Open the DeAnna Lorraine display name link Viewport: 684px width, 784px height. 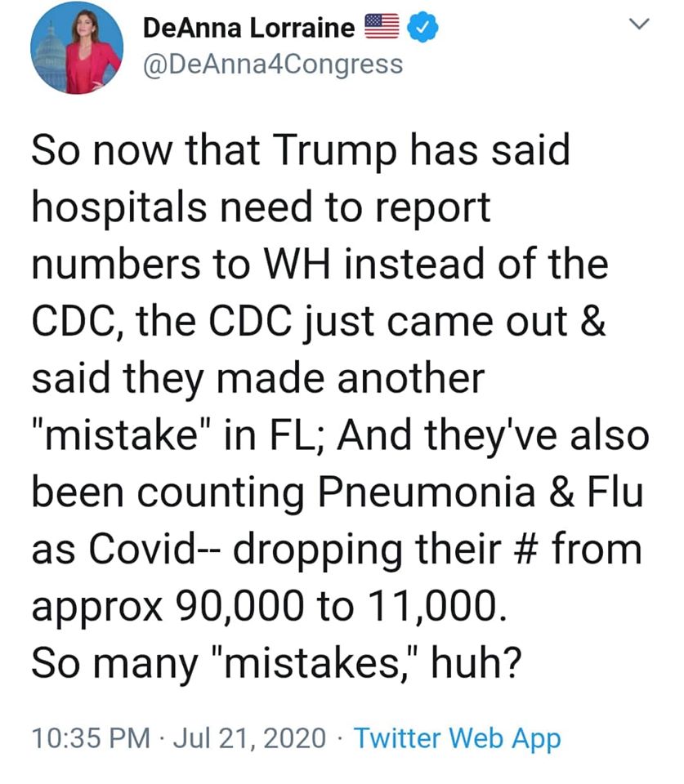click(248, 28)
